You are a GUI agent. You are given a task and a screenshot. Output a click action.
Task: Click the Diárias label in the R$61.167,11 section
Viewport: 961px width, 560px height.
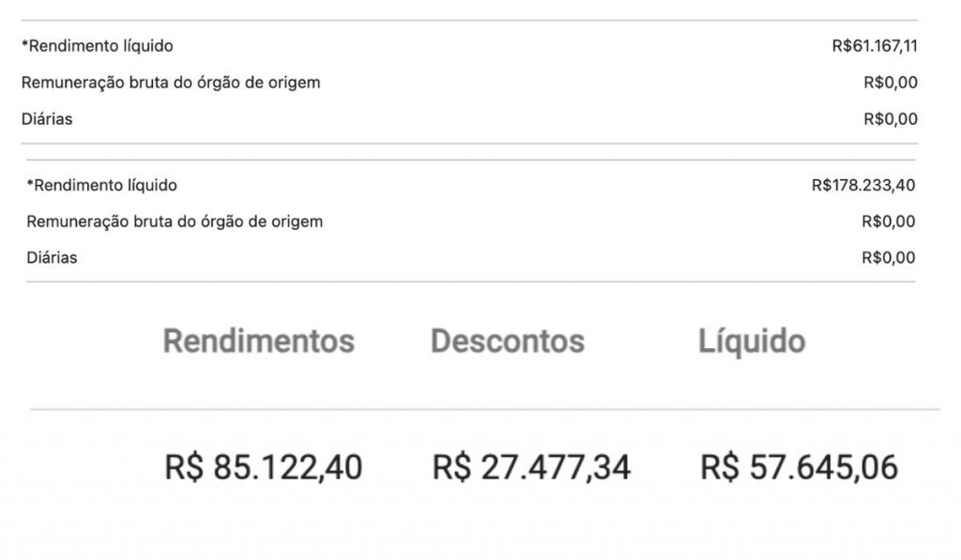click(47, 119)
